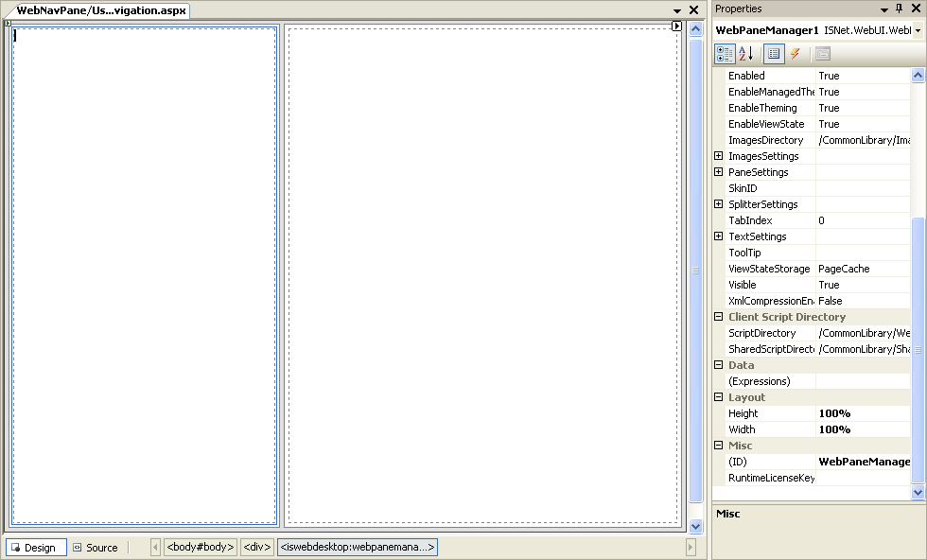This screenshot has width=927, height=560.
Task: Sort properties with the Alphabetical icon
Action: click(745, 54)
